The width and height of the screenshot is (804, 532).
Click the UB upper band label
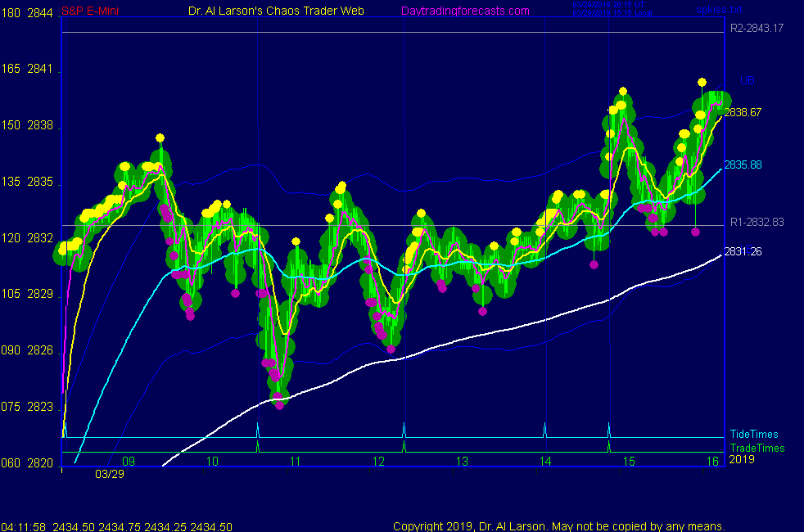pyautogui.click(x=747, y=80)
